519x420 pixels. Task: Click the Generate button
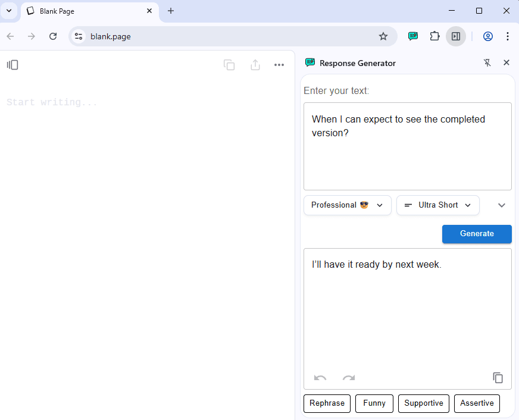click(x=476, y=234)
